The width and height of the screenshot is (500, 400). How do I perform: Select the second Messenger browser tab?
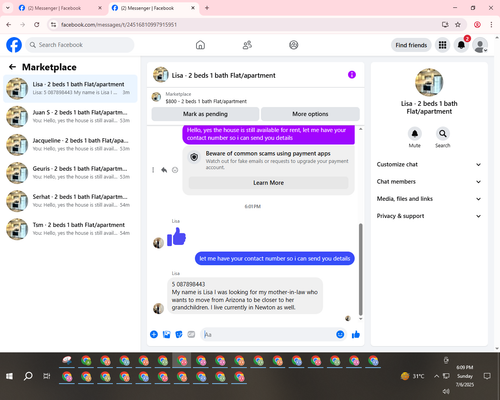coord(153,8)
